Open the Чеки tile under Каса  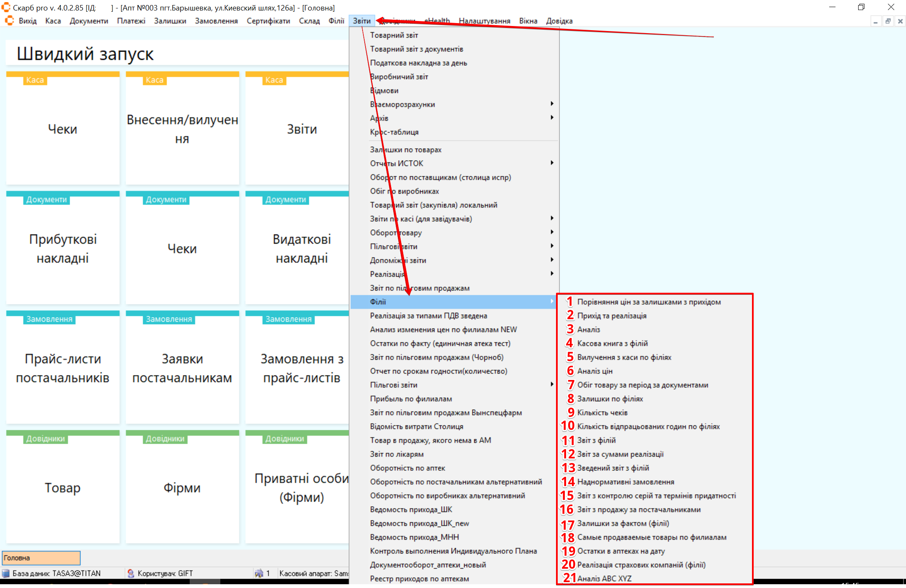63,129
